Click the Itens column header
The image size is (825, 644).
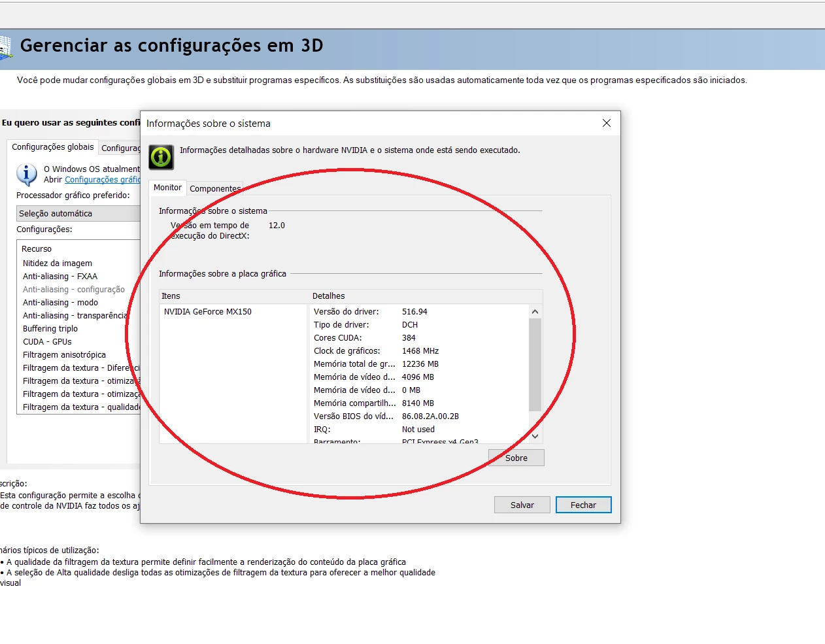[x=235, y=296]
